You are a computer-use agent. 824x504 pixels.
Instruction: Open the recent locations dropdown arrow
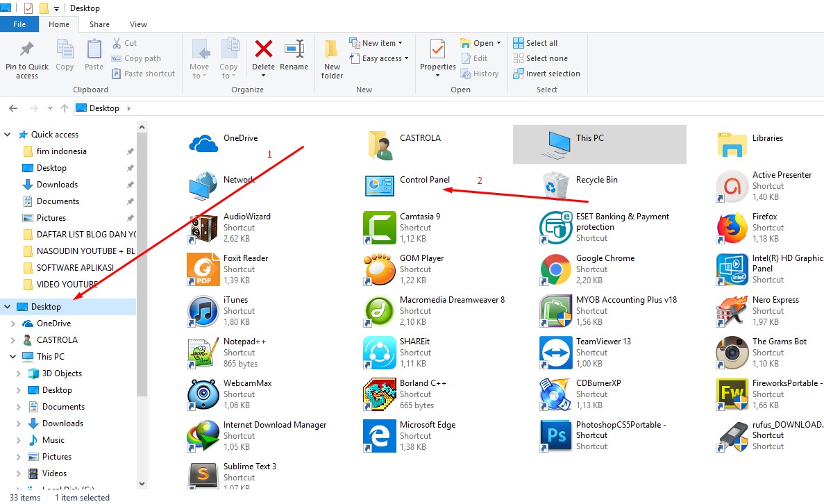50,108
